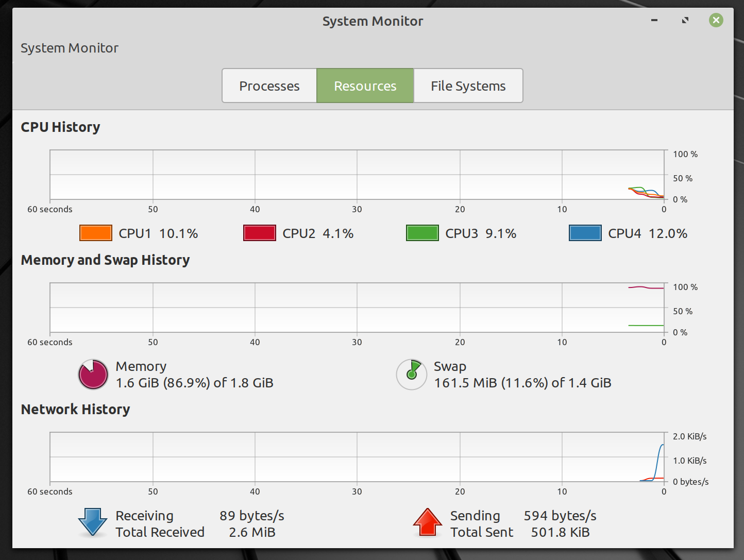Click the CPU3 9.1% legend label

click(x=481, y=233)
